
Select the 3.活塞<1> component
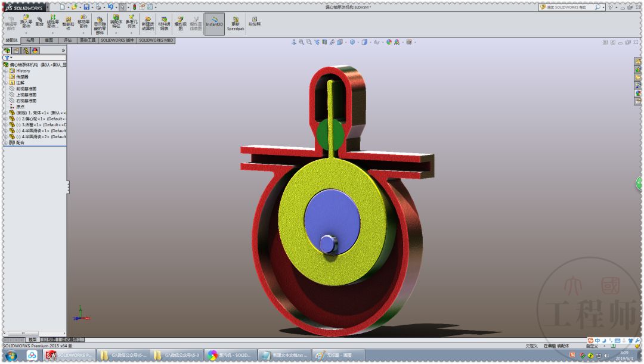(27, 125)
